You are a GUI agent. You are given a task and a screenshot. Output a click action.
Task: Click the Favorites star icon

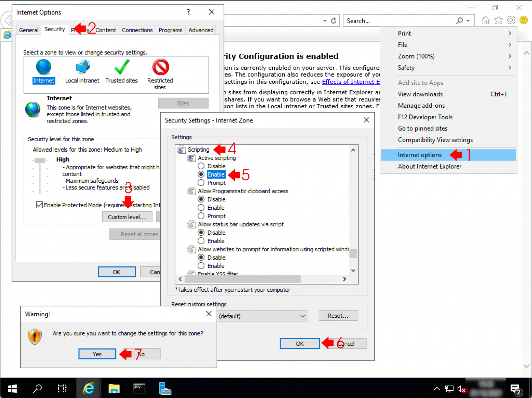point(498,20)
